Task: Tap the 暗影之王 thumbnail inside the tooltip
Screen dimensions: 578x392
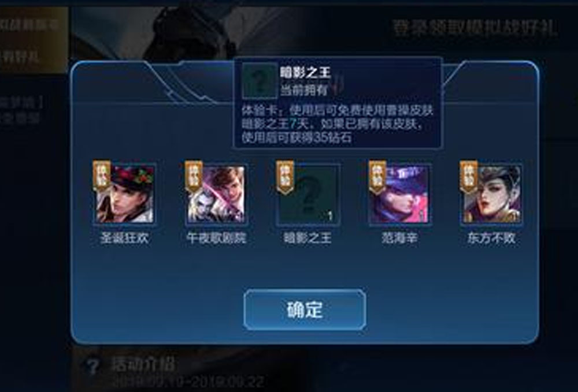Action: point(260,81)
